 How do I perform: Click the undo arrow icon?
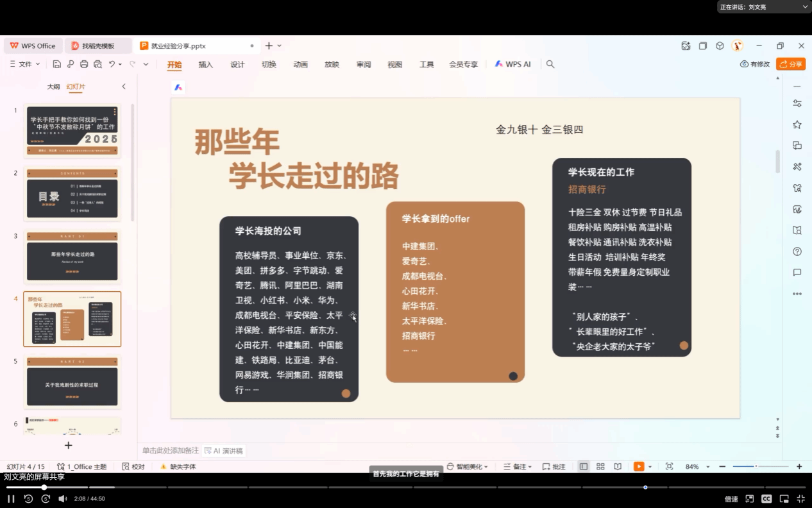tap(112, 64)
